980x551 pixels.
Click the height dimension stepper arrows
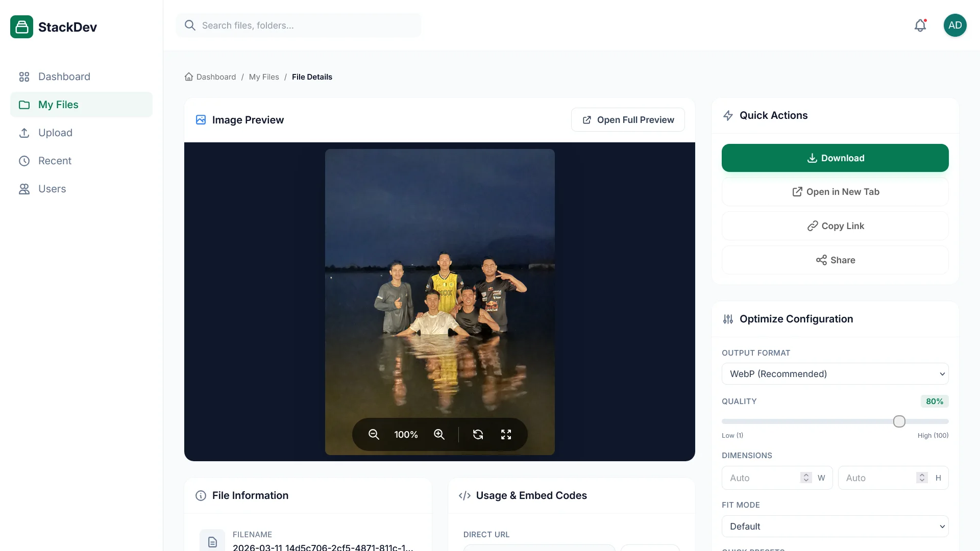click(x=922, y=478)
